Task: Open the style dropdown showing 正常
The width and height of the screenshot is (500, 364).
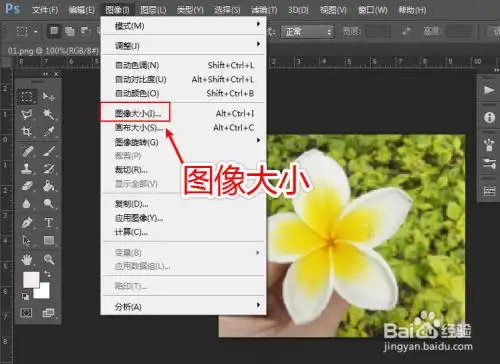Action: tap(307, 32)
